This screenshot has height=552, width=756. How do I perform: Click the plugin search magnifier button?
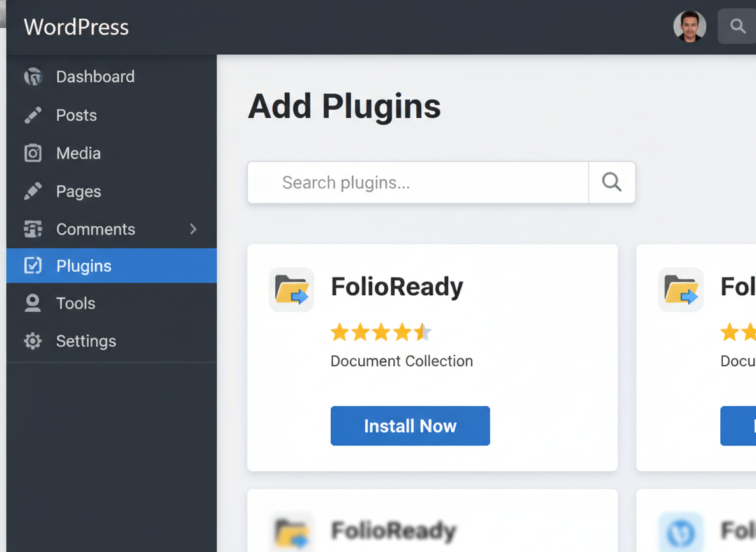612,182
